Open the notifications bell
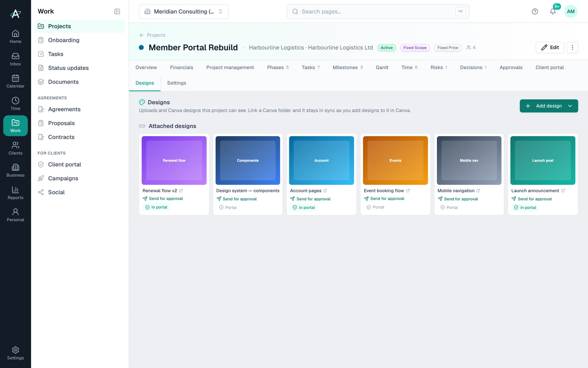 coord(553,11)
